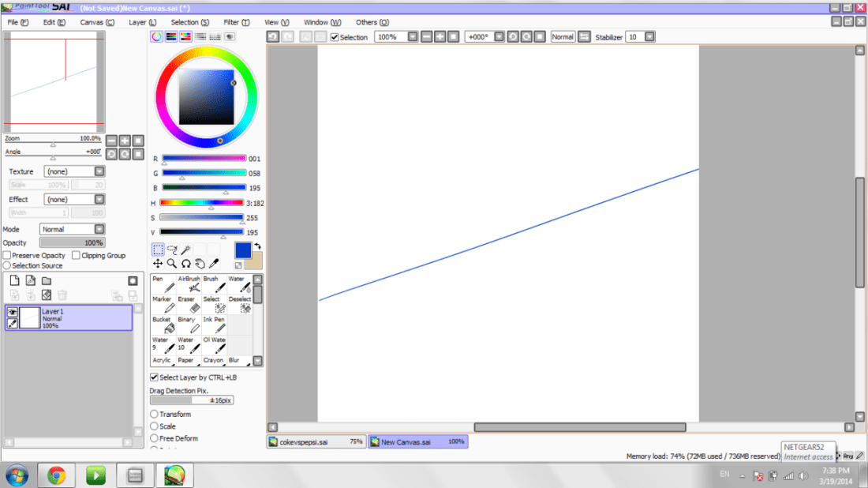This screenshot has height=488, width=868.
Task: Create a new layer with the page icon
Action: click(14, 281)
